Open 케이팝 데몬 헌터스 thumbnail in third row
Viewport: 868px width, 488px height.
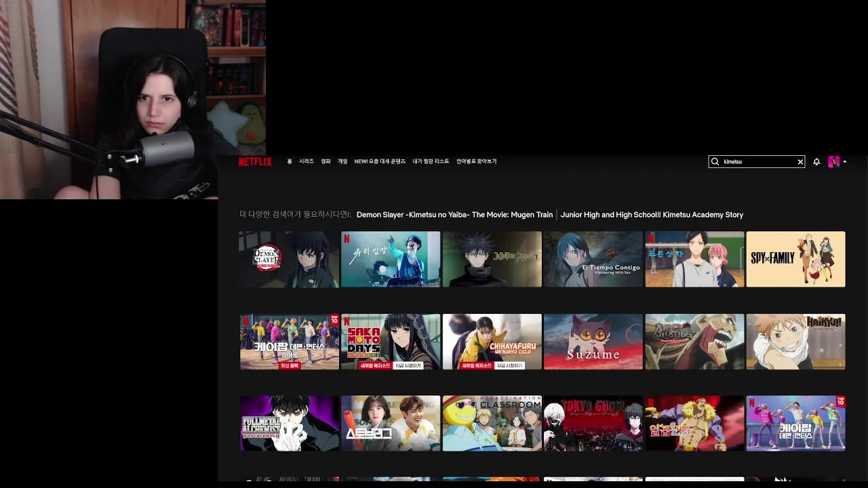[x=796, y=424]
